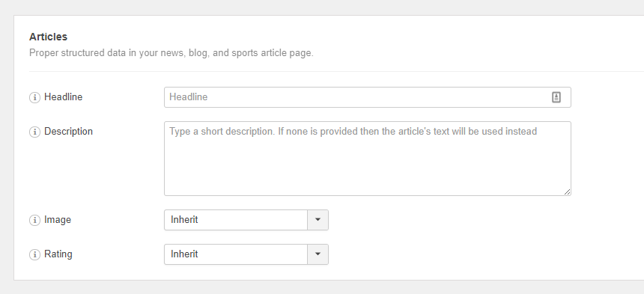The image size is (644, 294).
Task: Click the gray page background above Articles panel
Action: point(322,7)
